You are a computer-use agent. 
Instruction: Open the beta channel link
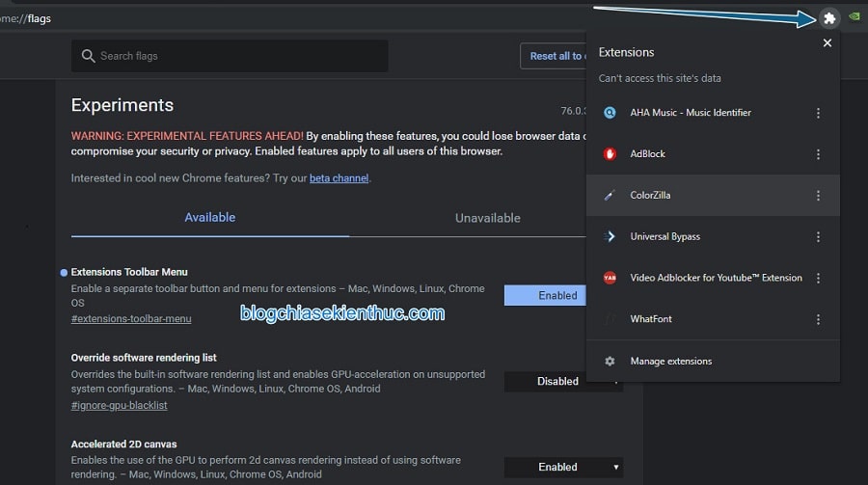339,178
